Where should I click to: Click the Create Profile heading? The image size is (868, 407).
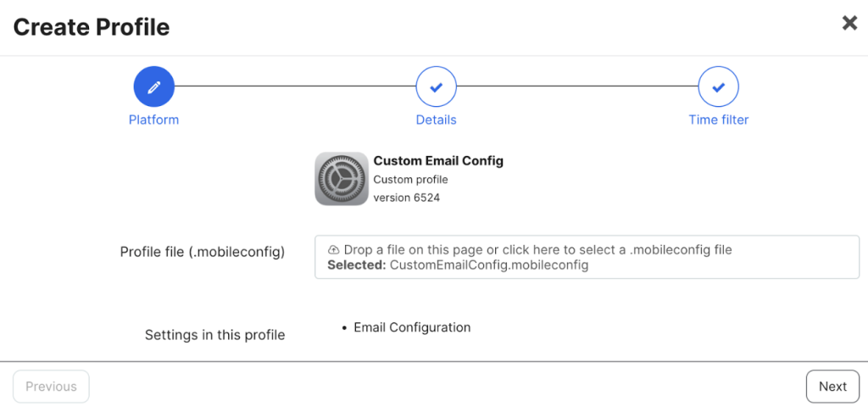click(x=92, y=27)
